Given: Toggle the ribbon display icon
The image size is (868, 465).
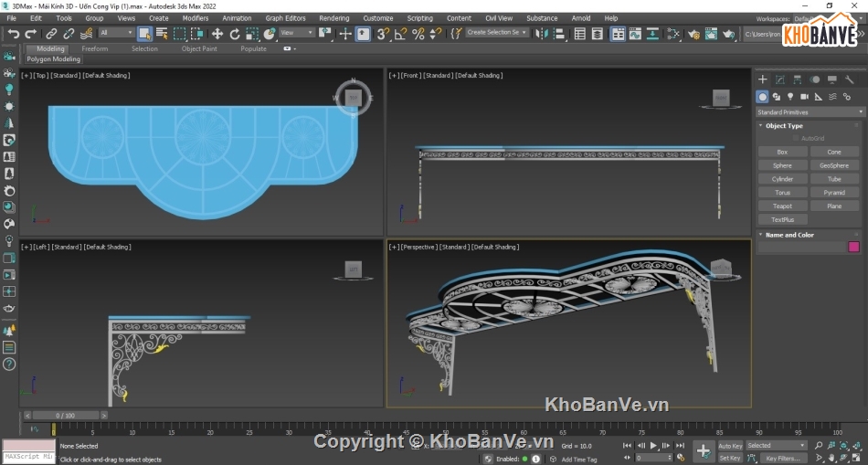Looking at the screenshot, I should (x=618, y=34).
